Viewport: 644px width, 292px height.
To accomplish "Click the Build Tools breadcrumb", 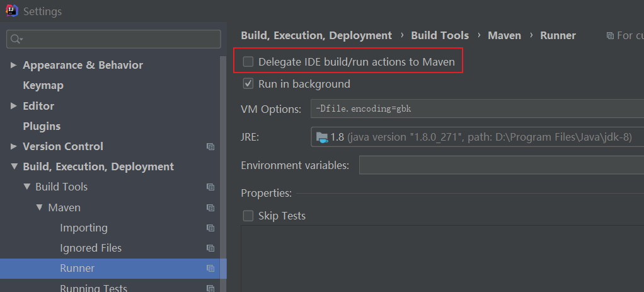I will coord(440,36).
